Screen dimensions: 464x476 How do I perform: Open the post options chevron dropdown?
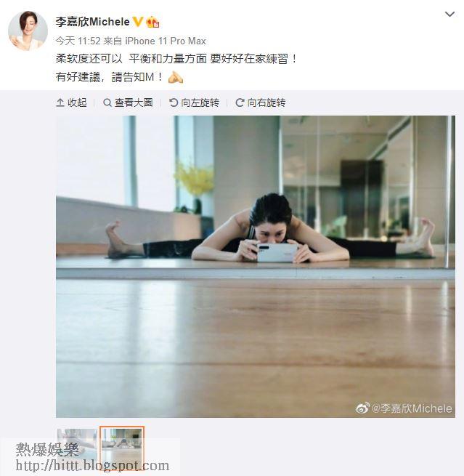449,14
